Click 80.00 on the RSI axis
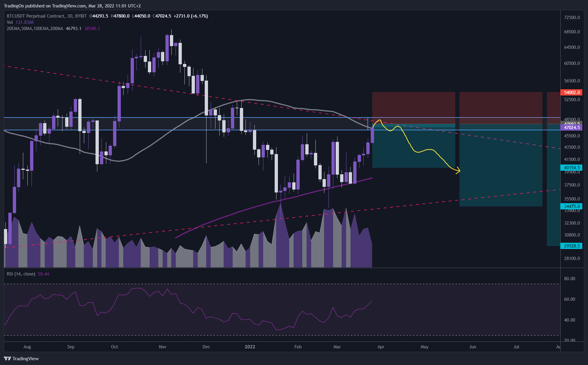Screen dimensions: 588x365 point(570,279)
